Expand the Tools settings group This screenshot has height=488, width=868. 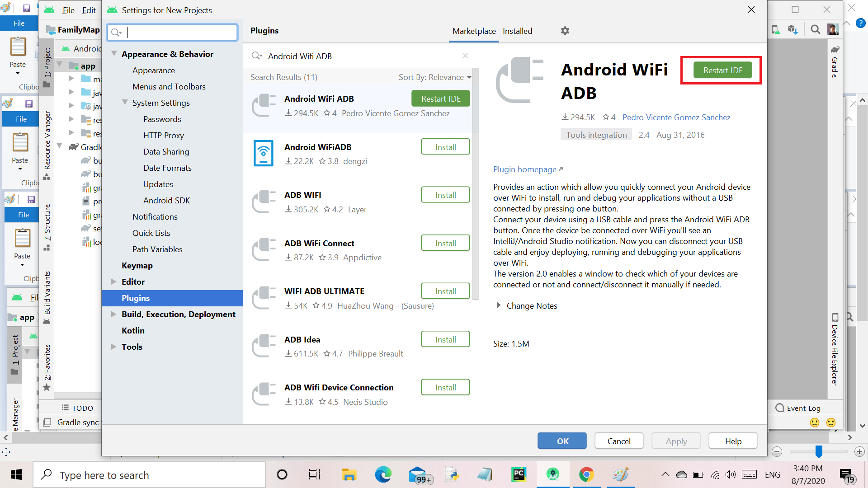114,347
